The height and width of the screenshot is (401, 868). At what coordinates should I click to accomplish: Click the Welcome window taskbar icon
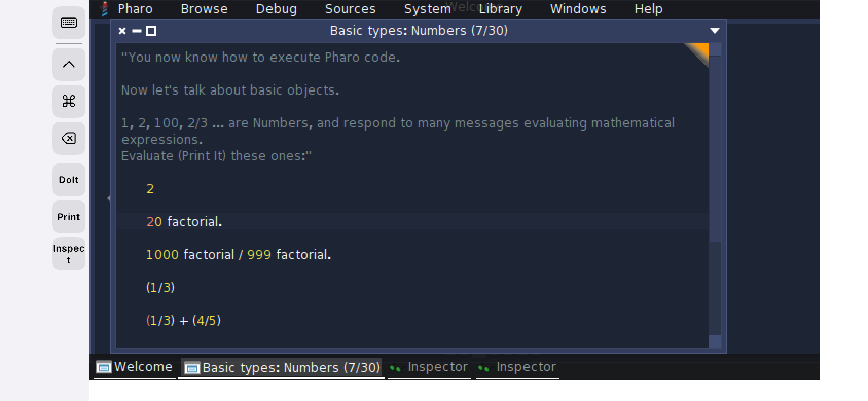pyautogui.click(x=103, y=367)
